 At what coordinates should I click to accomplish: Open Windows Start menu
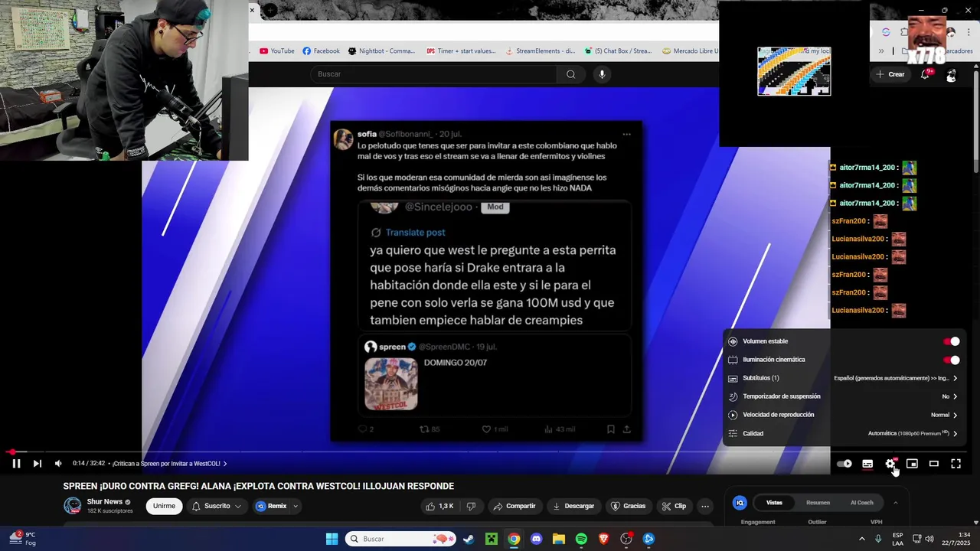(x=332, y=539)
